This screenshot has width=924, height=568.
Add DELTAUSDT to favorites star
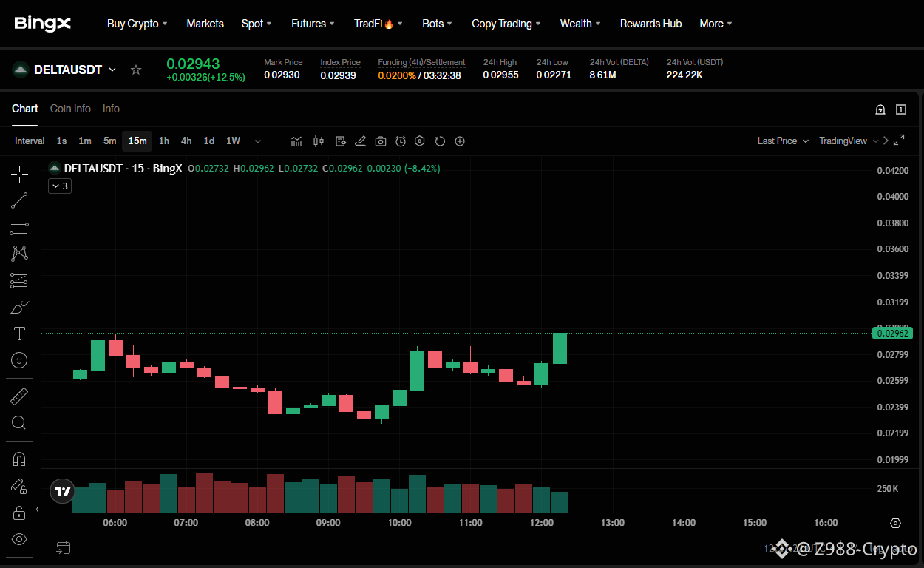[136, 70]
